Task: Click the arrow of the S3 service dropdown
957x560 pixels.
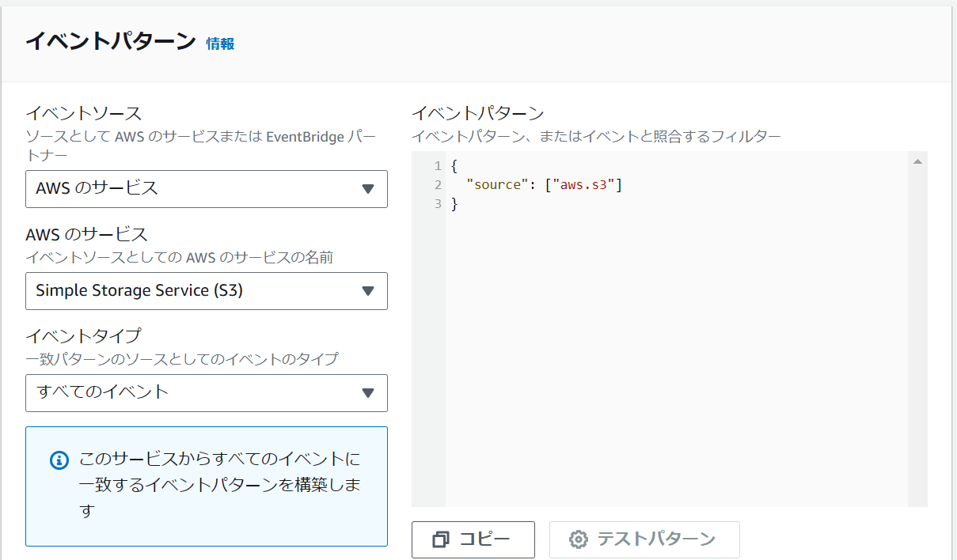Action: [367, 291]
